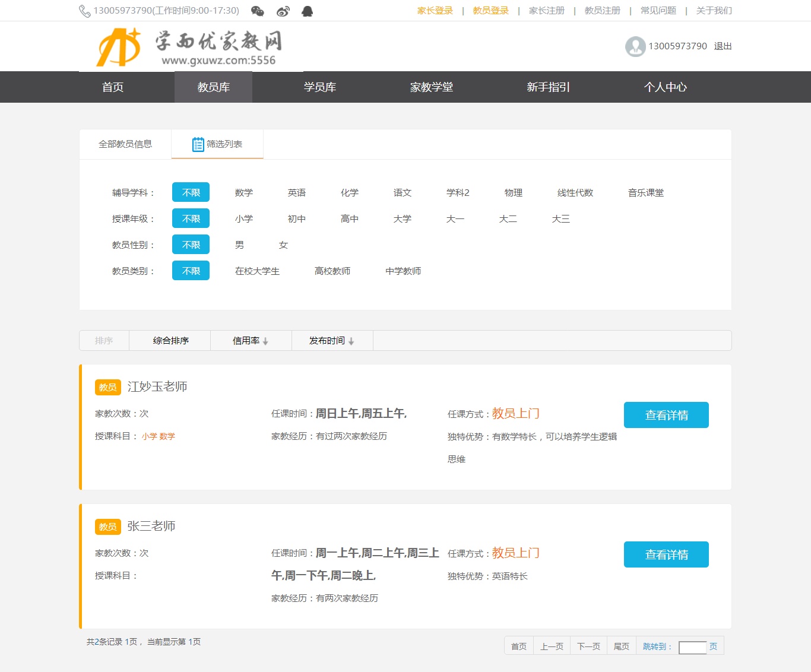Select 数学 subject filter
This screenshot has width=811, height=672.
pos(243,193)
